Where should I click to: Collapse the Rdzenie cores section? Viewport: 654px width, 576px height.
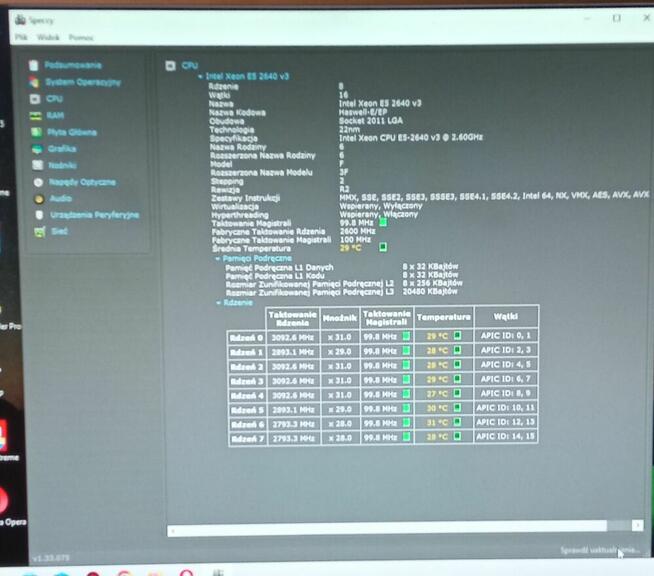click(x=219, y=303)
